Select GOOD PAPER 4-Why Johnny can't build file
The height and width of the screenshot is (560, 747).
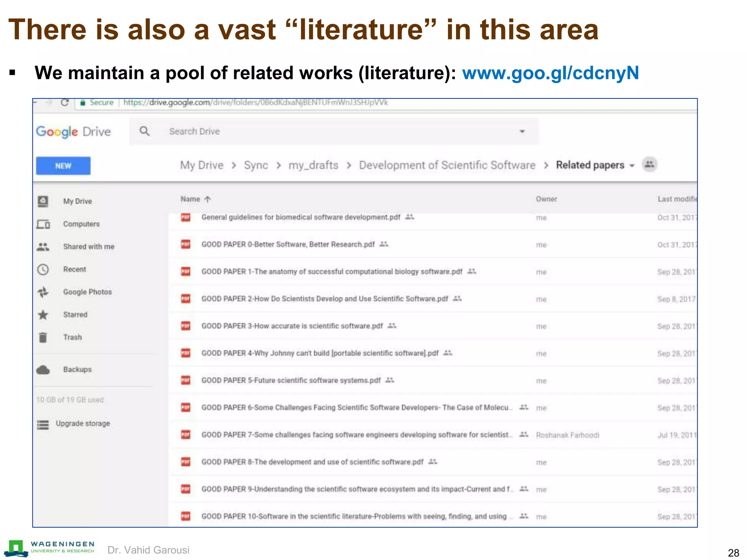(320, 353)
